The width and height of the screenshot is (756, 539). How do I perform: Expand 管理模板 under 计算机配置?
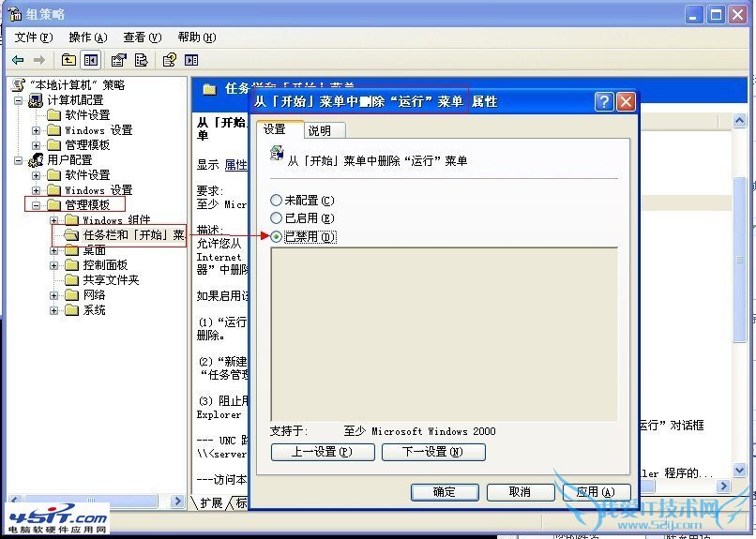click(x=37, y=145)
